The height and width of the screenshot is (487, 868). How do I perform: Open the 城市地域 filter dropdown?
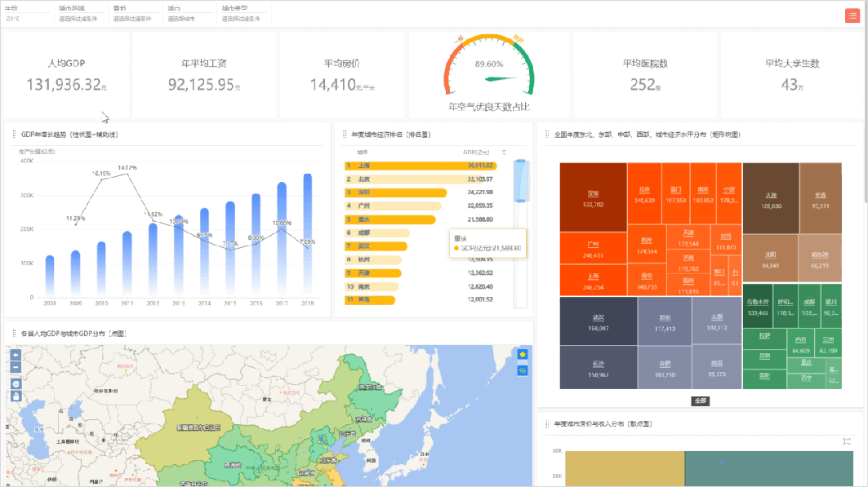[78, 18]
